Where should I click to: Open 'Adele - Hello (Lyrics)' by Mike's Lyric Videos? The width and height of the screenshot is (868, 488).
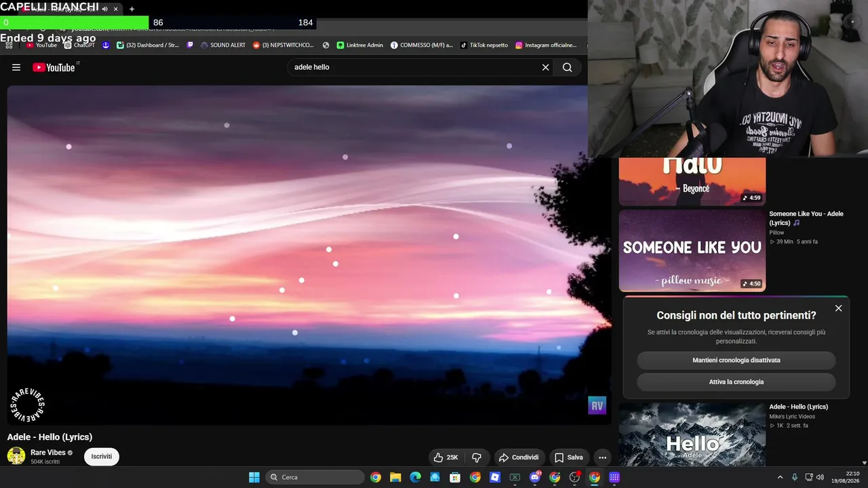point(799,407)
